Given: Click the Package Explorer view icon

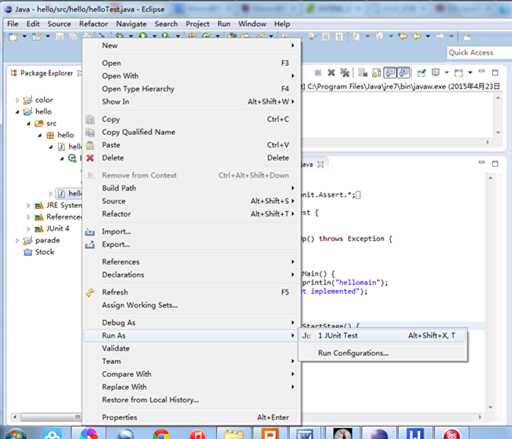Looking at the screenshot, I should 14,73.
